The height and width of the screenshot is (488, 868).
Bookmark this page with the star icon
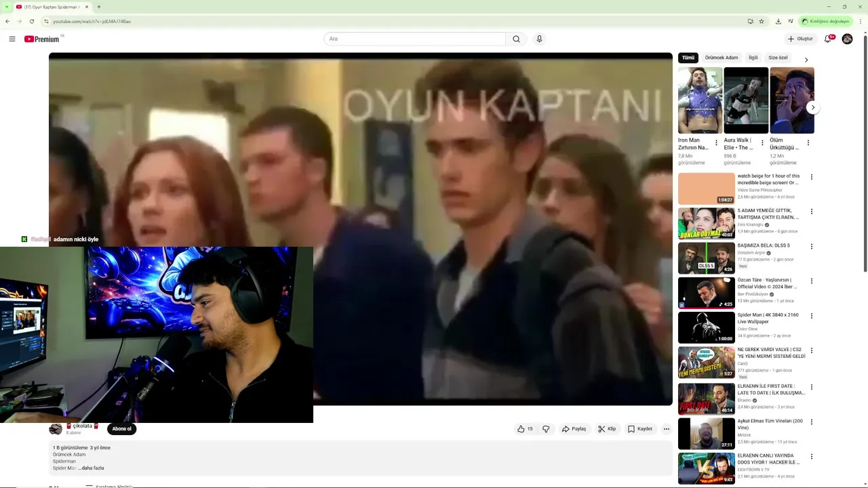(x=762, y=21)
